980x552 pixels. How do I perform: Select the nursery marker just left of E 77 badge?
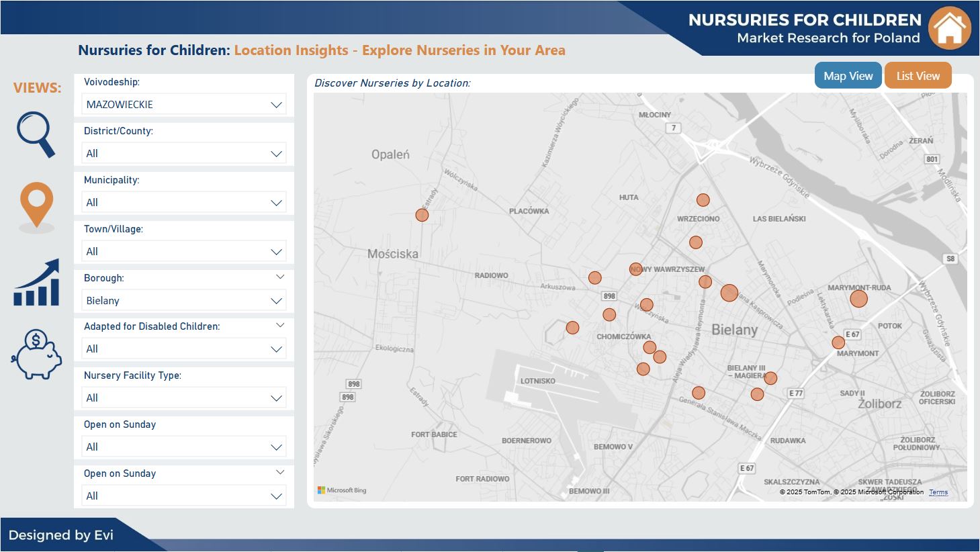click(x=757, y=394)
